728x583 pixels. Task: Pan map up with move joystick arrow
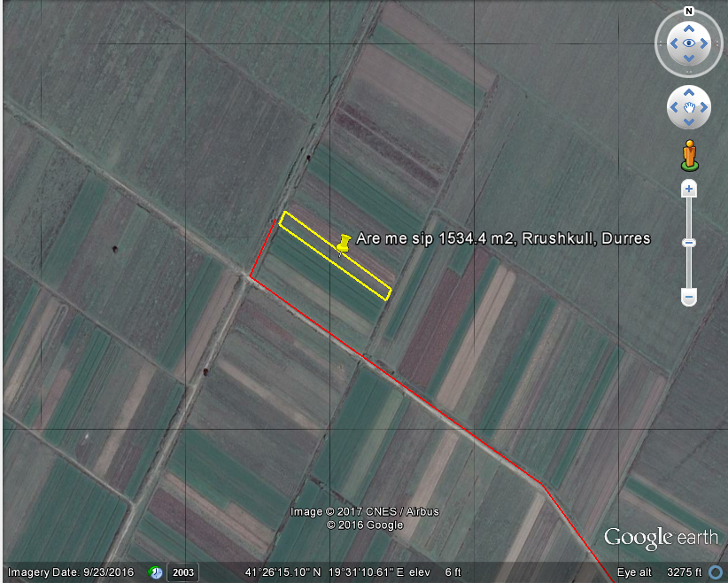689,92
